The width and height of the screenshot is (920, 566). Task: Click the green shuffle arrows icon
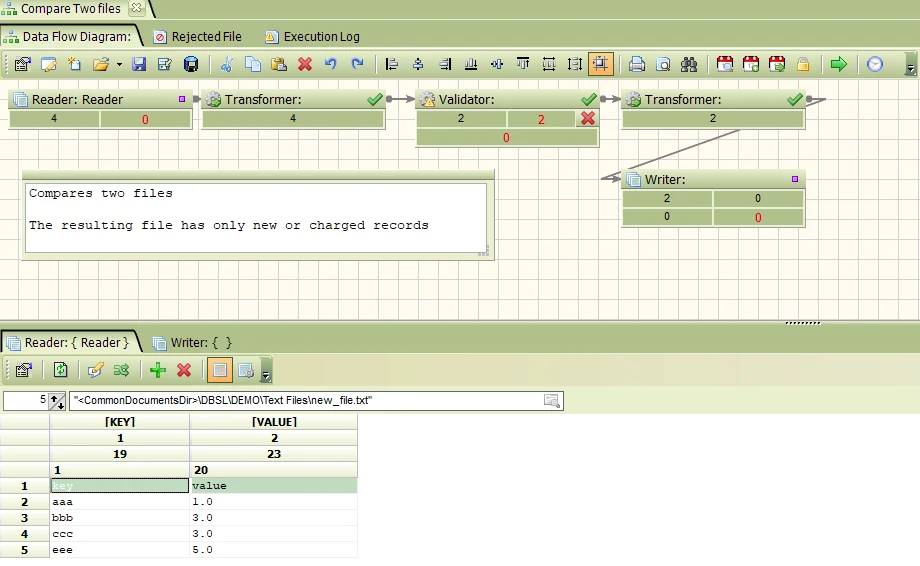[121, 370]
